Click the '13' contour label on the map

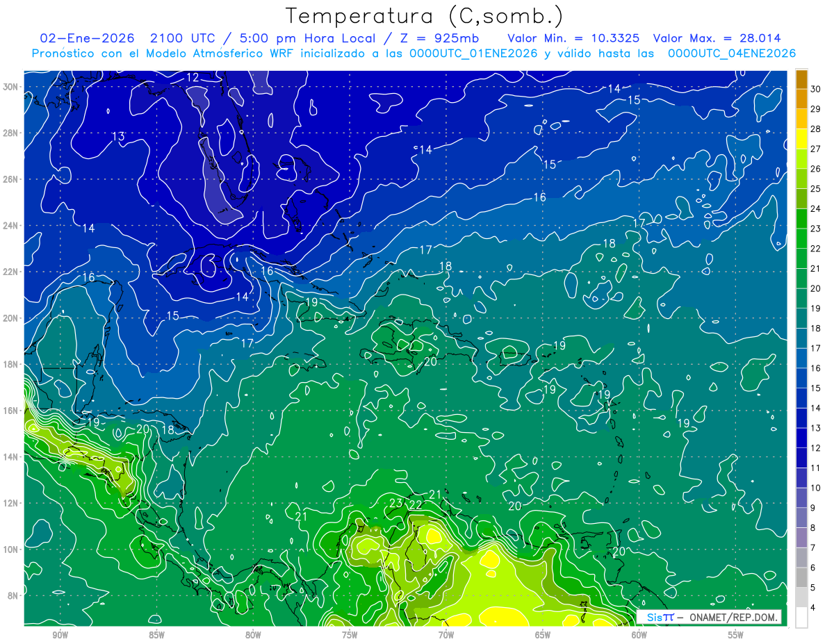(x=118, y=136)
